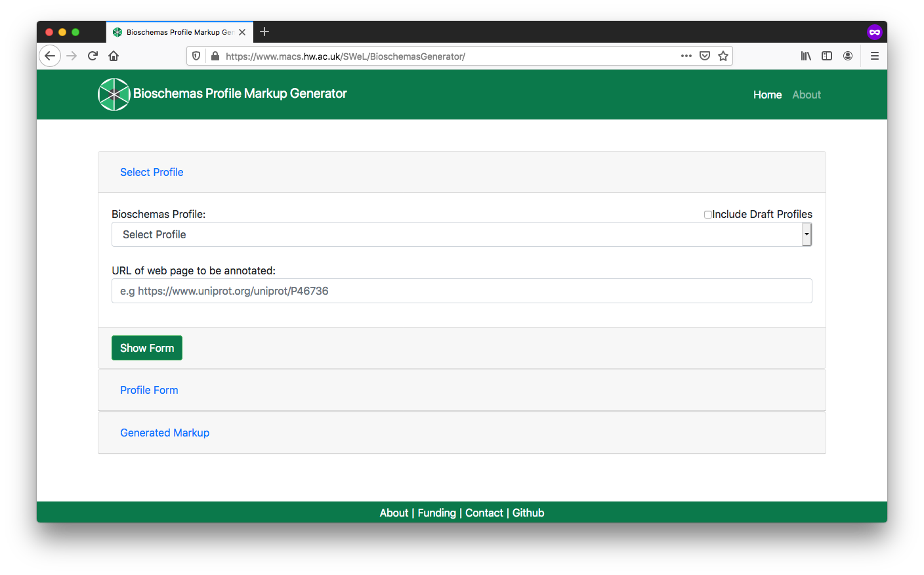Click the browser Back arrow button
The image size is (924, 575).
[50, 56]
